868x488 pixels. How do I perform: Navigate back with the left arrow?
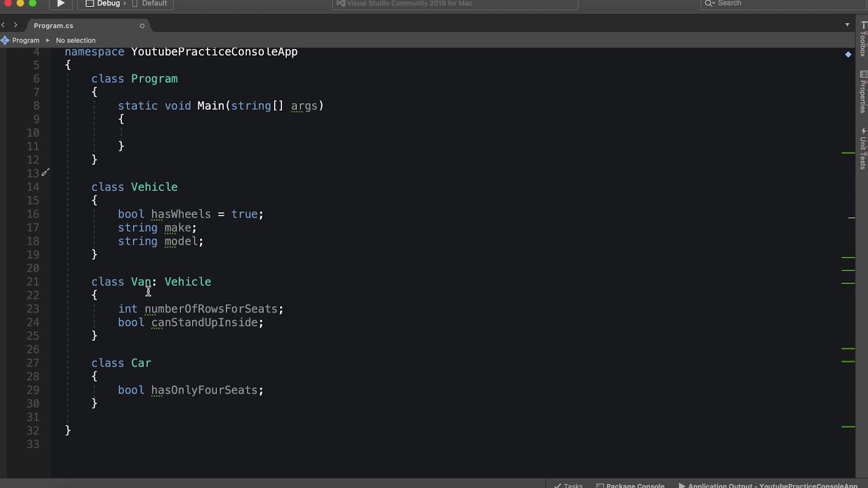tap(3, 25)
